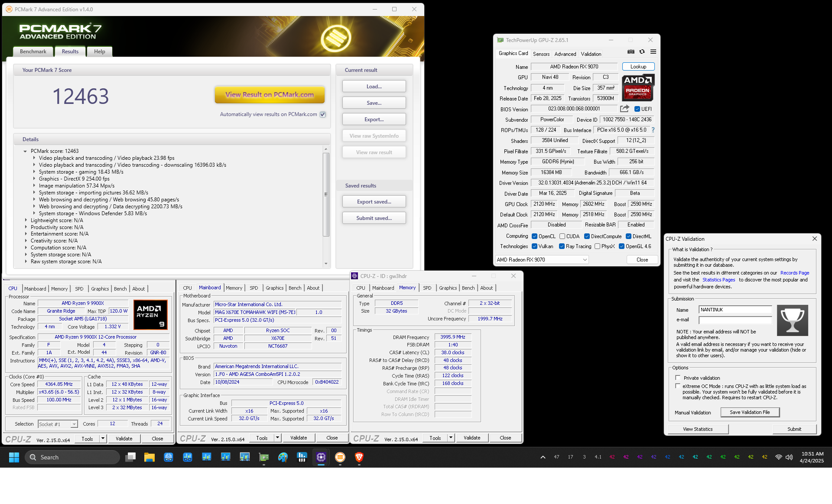Click the AMD Radeon Graphics logo in GPU-Z
Image resolution: width=832 pixels, height=504 pixels.
tap(637, 87)
